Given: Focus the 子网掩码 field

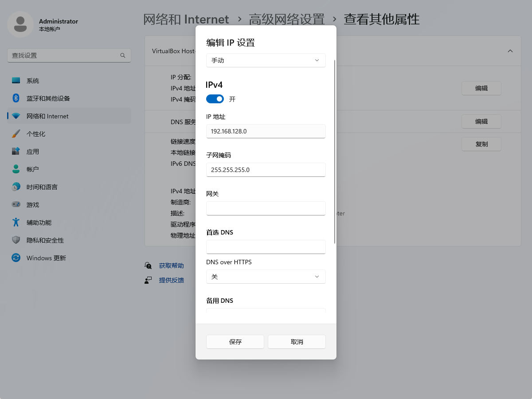Looking at the screenshot, I should pyautogui.click(x=266, y=170).
